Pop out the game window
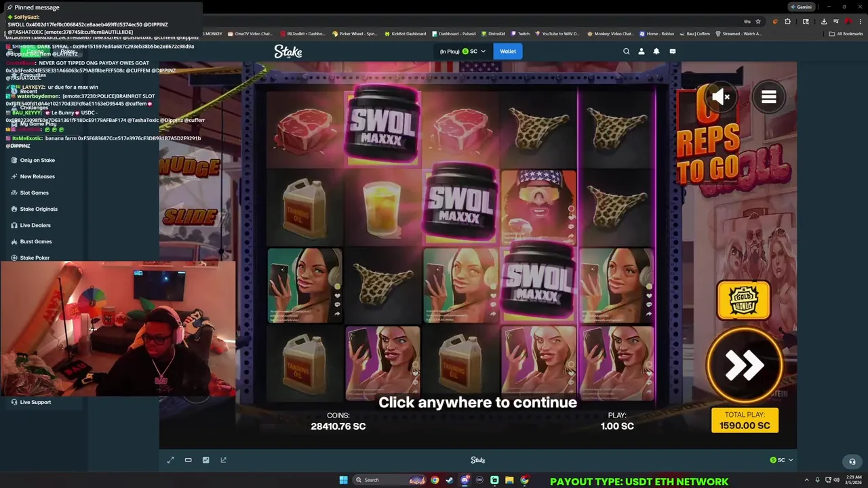The height and width of the screenshot is (488, 868). tap(224, 460)
